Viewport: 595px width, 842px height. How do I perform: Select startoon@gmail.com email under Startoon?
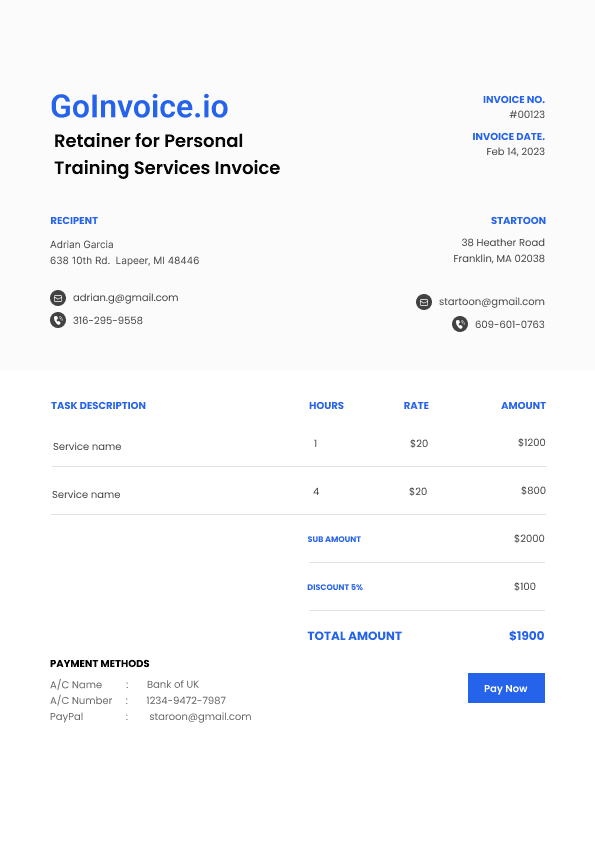point(492,302)
